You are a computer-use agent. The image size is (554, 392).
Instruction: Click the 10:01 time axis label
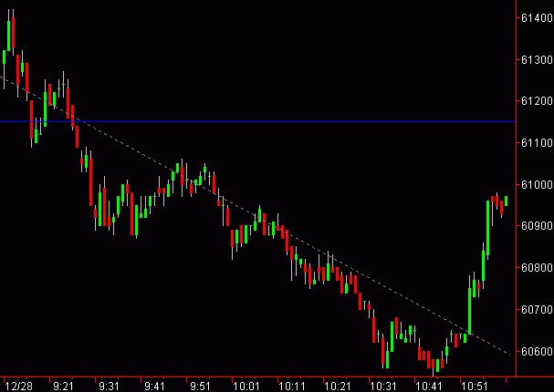pyautogui.click(x=246, y=387)
